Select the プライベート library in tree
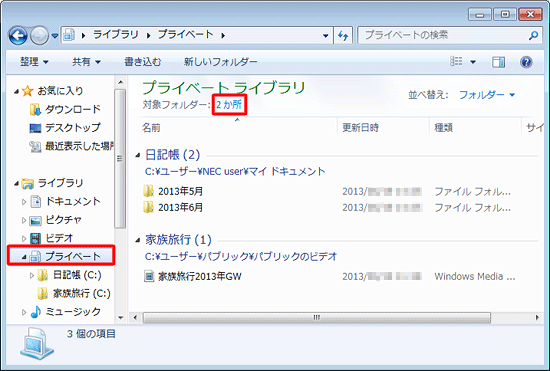This screenshot has width=550, height=371. pyautogui.click(x=73, y=256)
